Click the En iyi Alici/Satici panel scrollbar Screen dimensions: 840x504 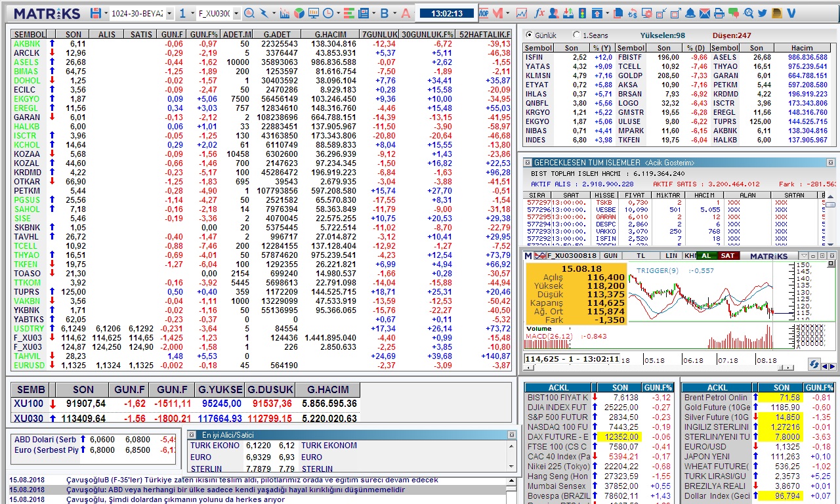click(512, 455)
